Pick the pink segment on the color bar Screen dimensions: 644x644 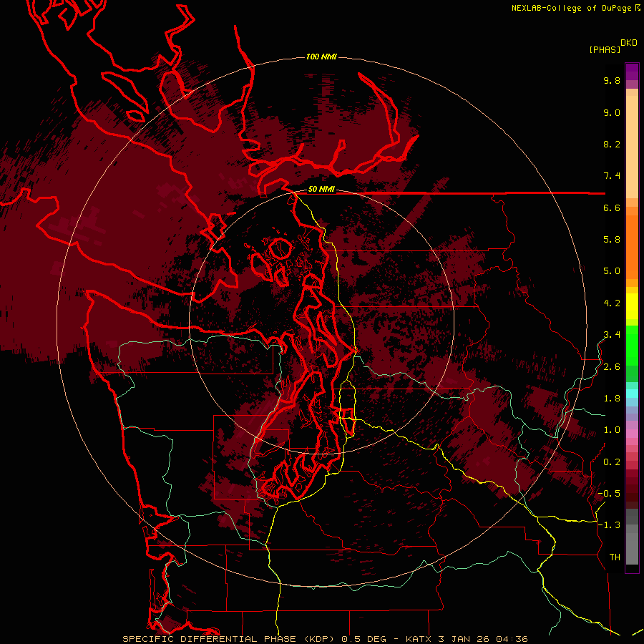click(632, 434)
